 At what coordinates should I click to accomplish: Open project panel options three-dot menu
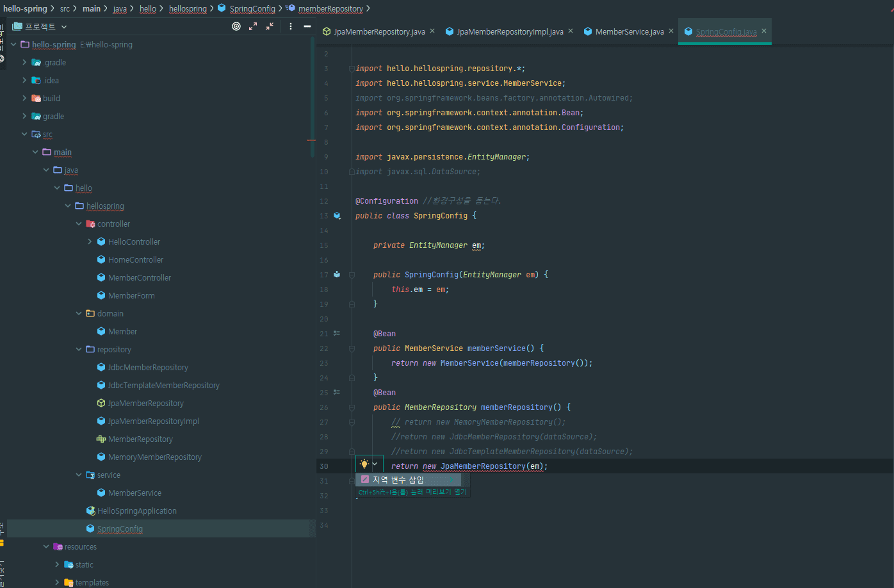pyautogui.click(x=291, y=26)
